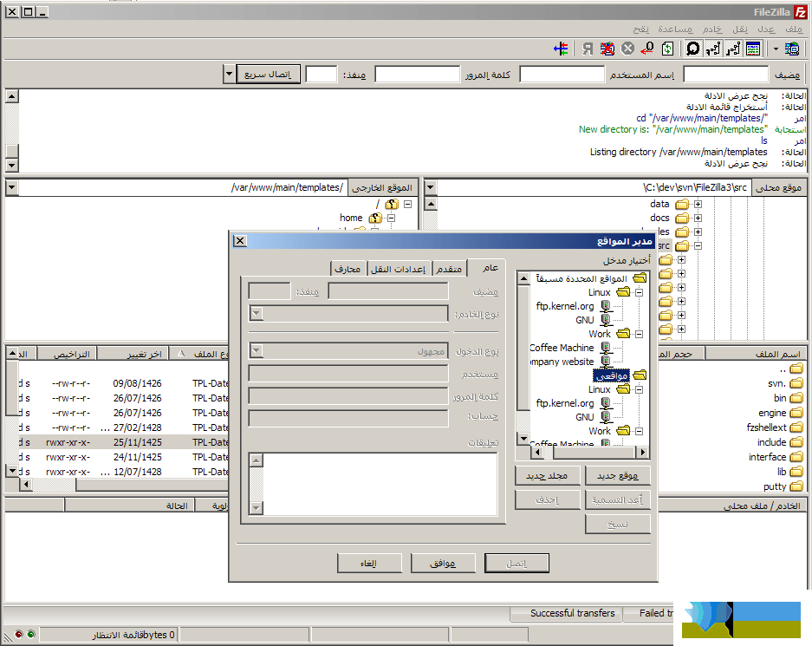Image resolution: width=812 pixels, height=646 pixels.
Task: Click the refresh file lists toolbar icon
Action: click(667, 49)
